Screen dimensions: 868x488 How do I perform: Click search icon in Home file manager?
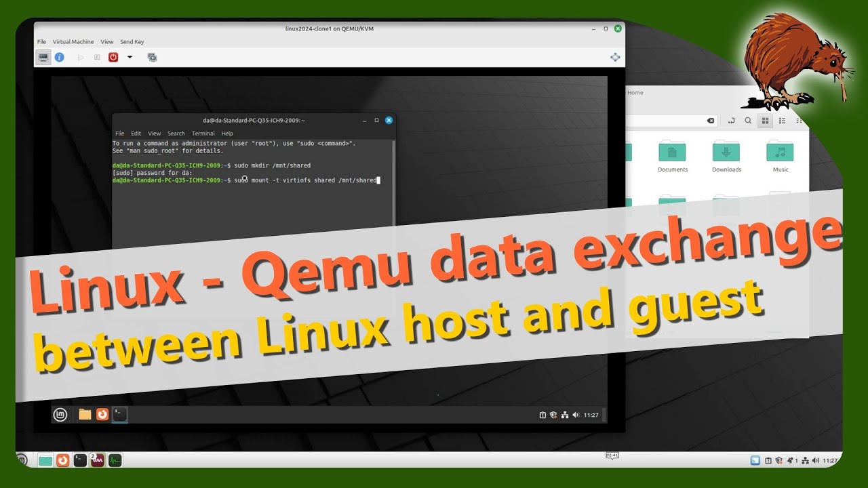748,121
